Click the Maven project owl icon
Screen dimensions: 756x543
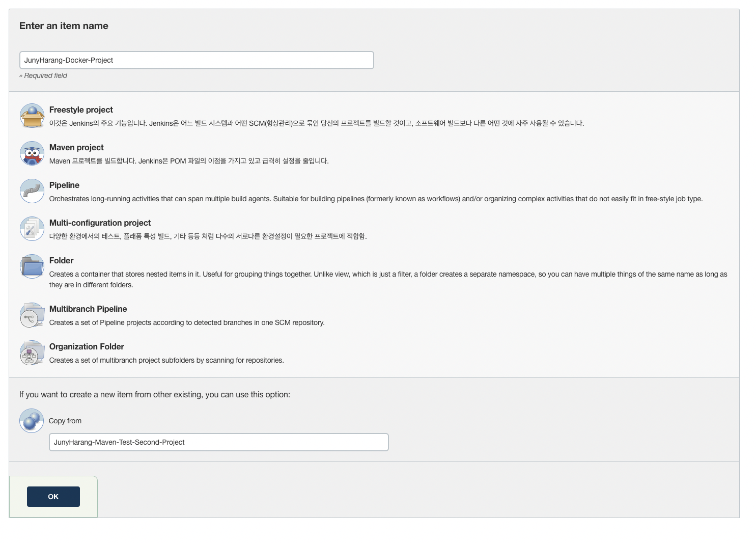(x=32, y=153)
